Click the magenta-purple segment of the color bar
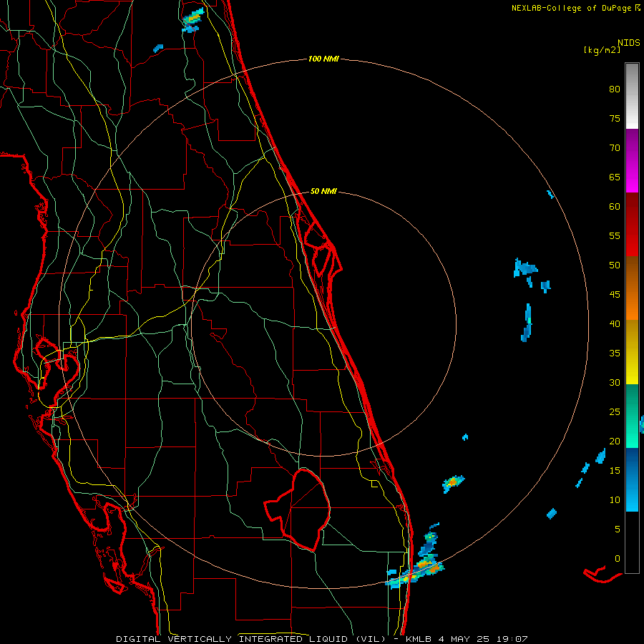This screenshot has width=644, height=644. [x=632, y=160]
